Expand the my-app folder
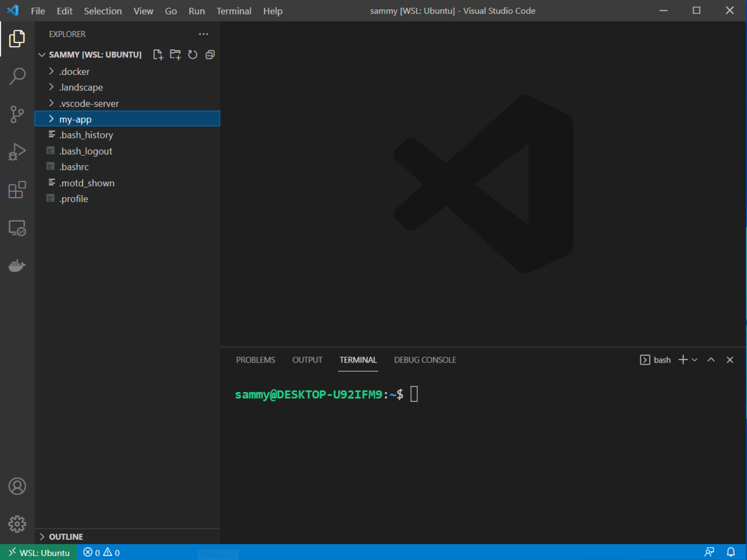747x560 pixels. click(x=127, y=119)
